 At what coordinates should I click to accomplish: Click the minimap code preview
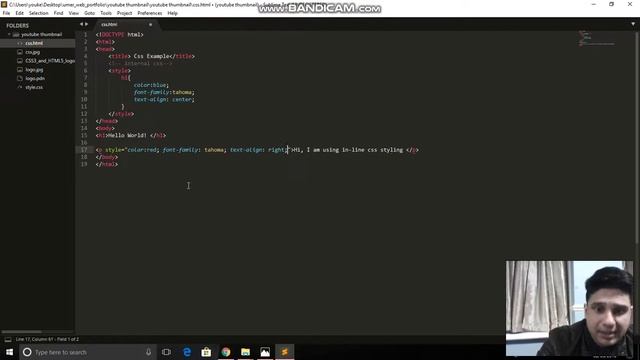click(597, 39)
